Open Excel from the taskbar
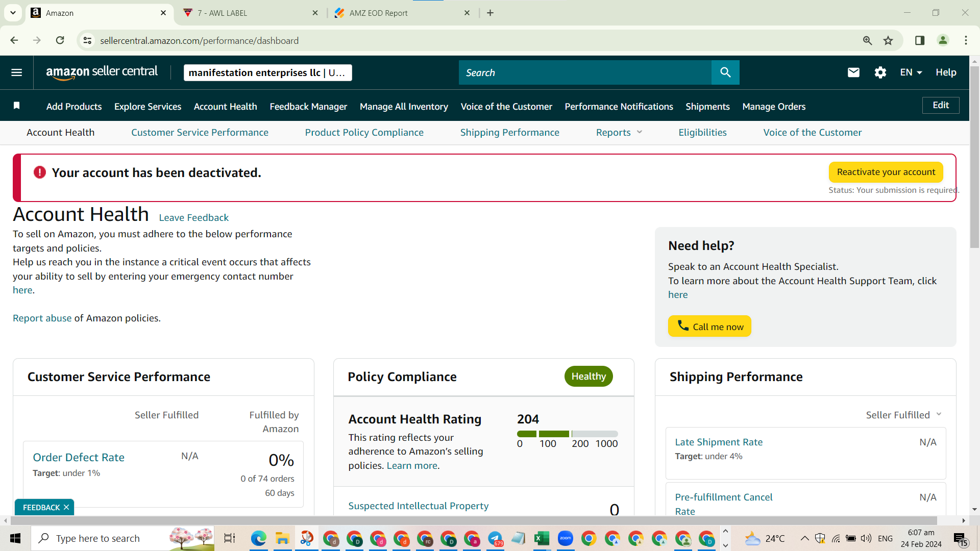This screenshot has width=980, height=551. 542,538
